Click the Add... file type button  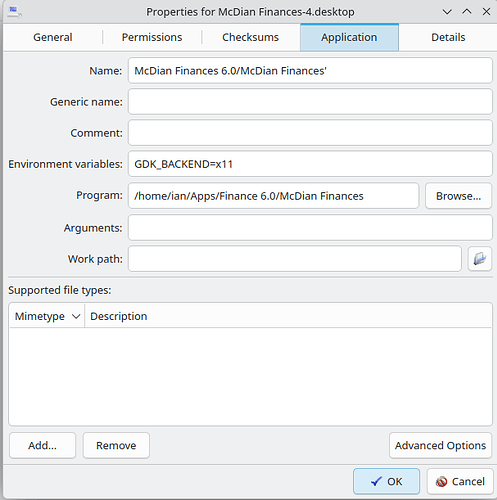43,445
